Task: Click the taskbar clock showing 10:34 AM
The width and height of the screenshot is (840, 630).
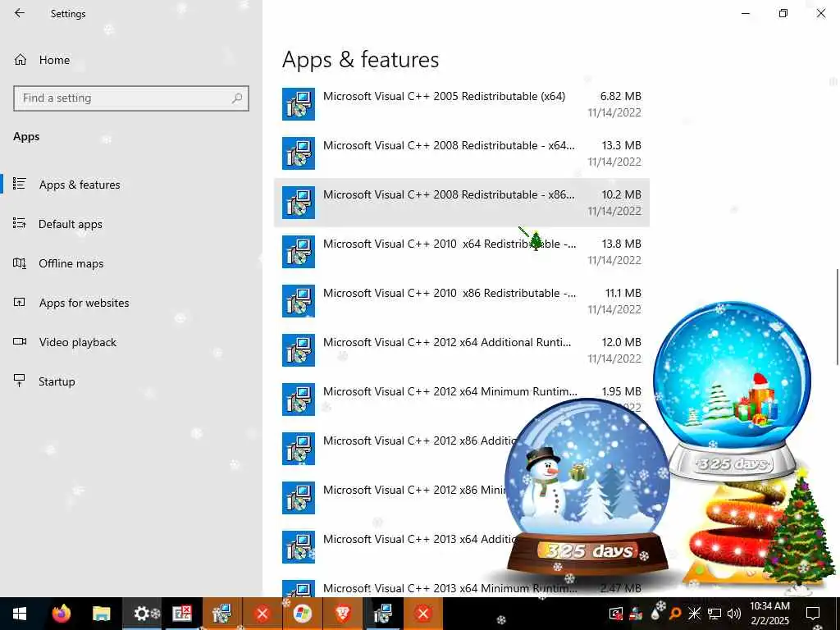Action: (x=769, y=614)
